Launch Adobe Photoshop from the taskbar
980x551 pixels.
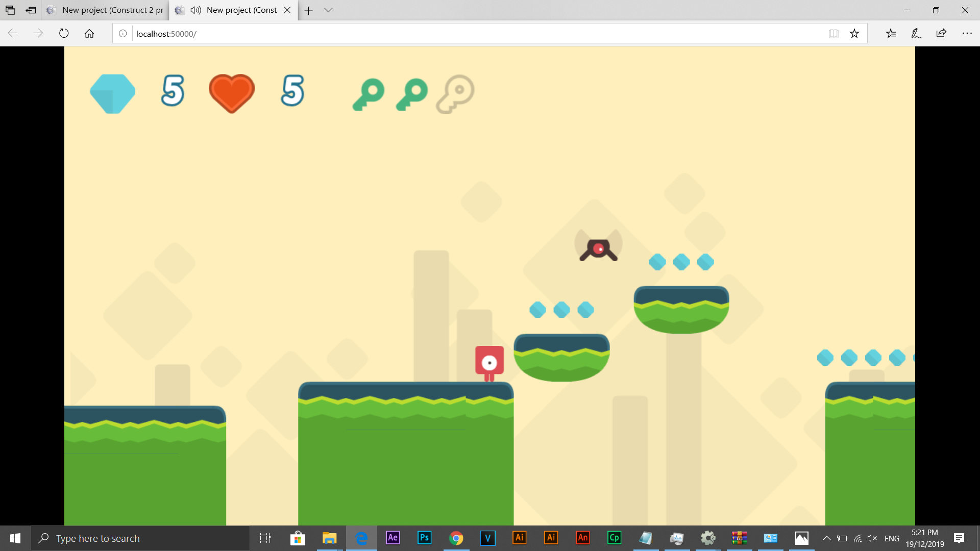pos(425,538)
